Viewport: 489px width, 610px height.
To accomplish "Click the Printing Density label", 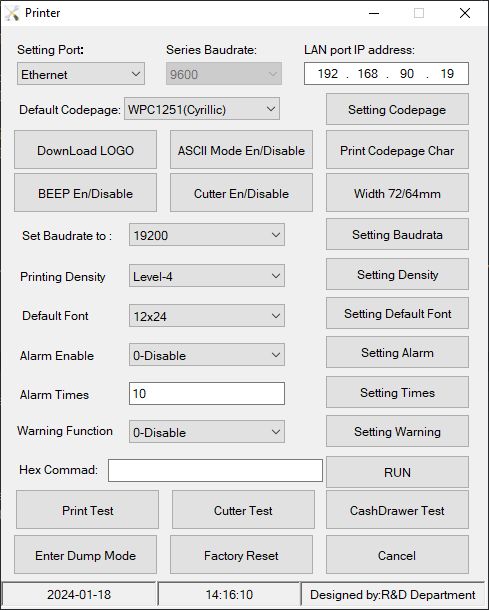I will click(x=63, y=277).
